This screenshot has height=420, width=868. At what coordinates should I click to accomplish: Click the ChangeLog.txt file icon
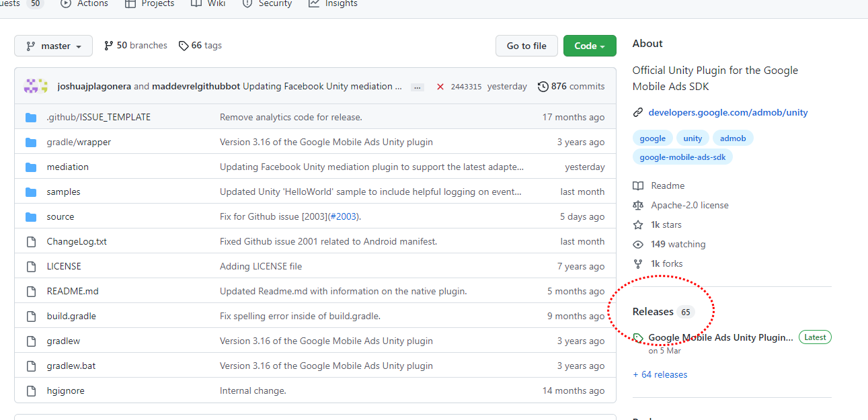[31, 242]
